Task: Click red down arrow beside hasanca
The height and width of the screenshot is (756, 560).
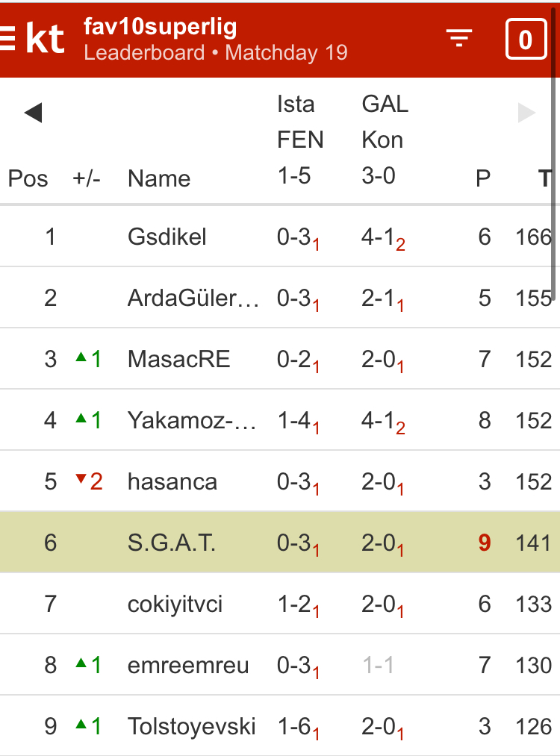Action: coord(81,480)
